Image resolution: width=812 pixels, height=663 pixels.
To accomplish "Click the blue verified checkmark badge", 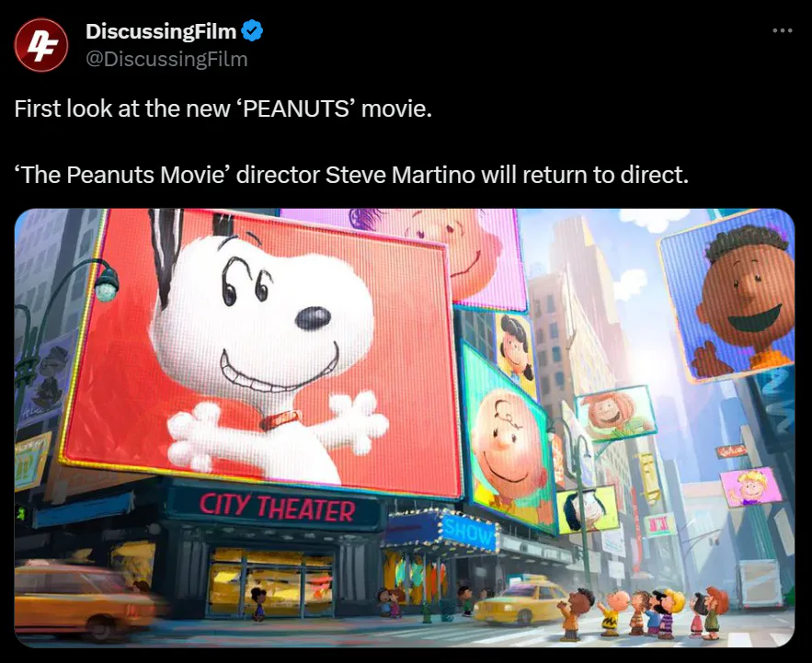I will [252, 31].
